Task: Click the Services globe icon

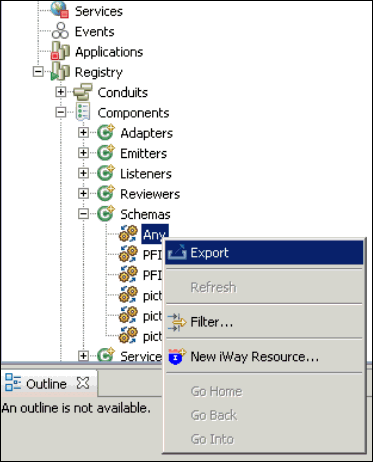Action: (x=60, y=9)
